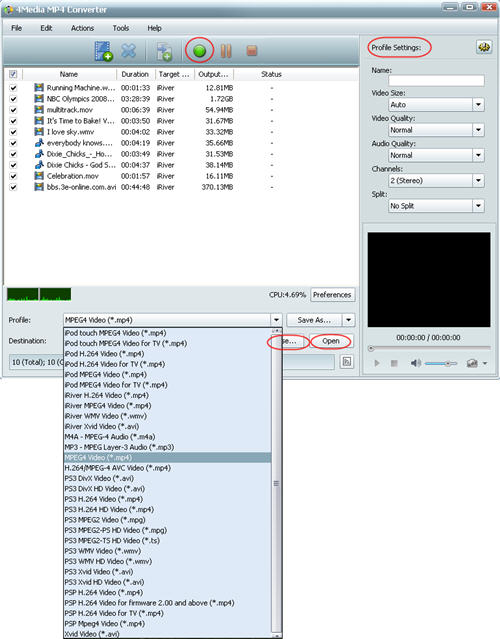Open the Video Size dropdown
500x639 pixels.
coord(478,105)
